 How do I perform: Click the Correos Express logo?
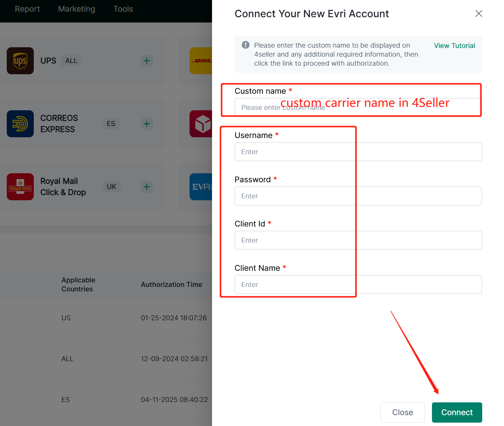pyautogui.click(x=20, y=124)
